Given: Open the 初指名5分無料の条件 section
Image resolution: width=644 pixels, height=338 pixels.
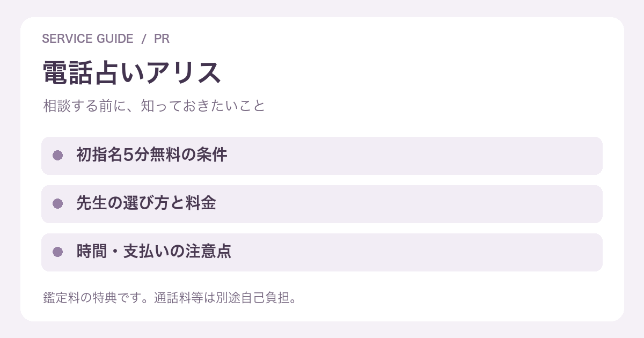Looking at the screenshot, I should [322, 156].
